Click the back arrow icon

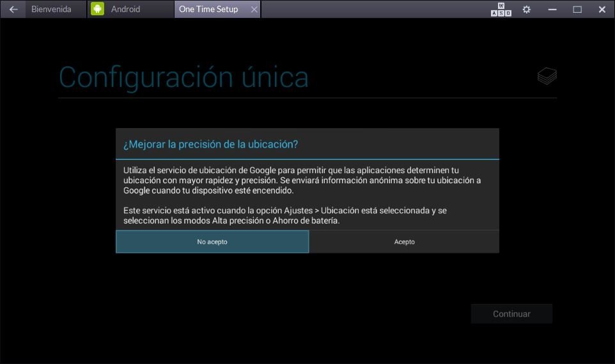(x=13, y=9)
